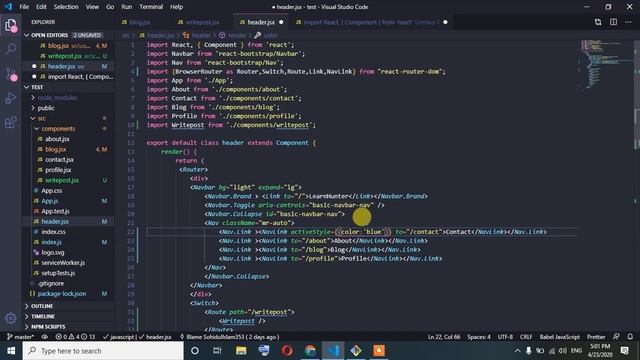
Task: Click the Windows search box
Action: (103, 351)
